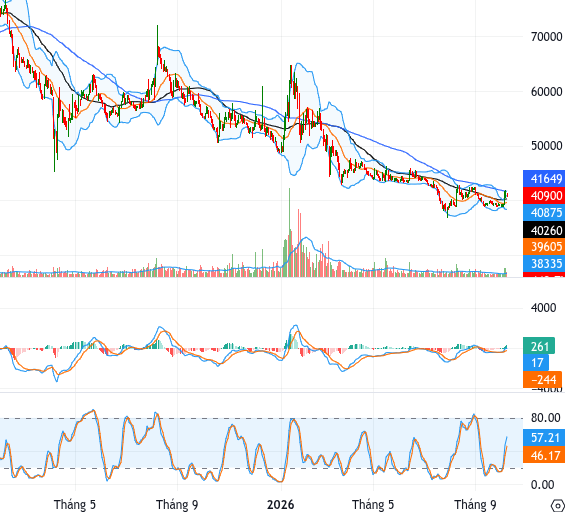Viewport: 565px width, 512px height.
Task: Click the Tháng 9 label after 2026
Action: 475,504
